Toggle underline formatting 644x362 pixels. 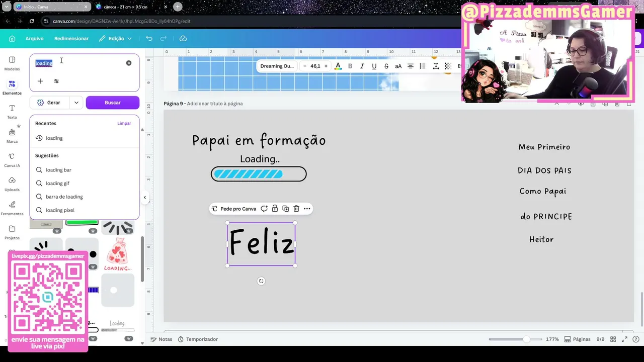(x=374, y=66)
